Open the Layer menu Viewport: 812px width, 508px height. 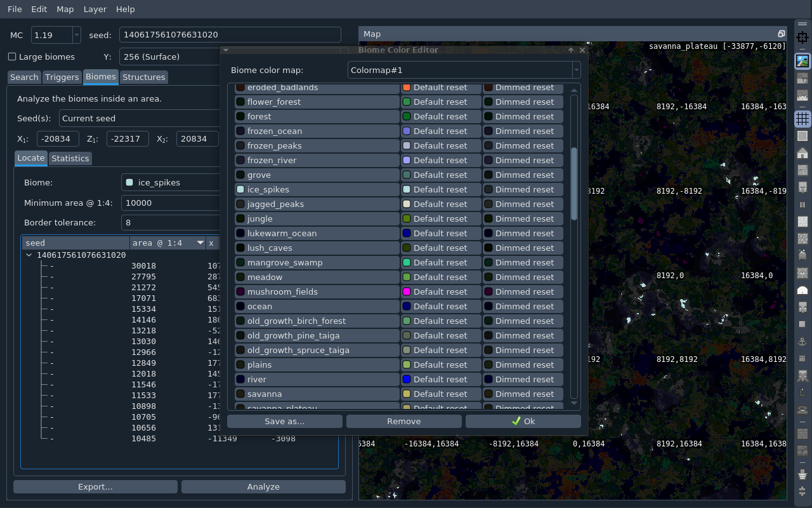pyautogui.click(x=95, y=10)
